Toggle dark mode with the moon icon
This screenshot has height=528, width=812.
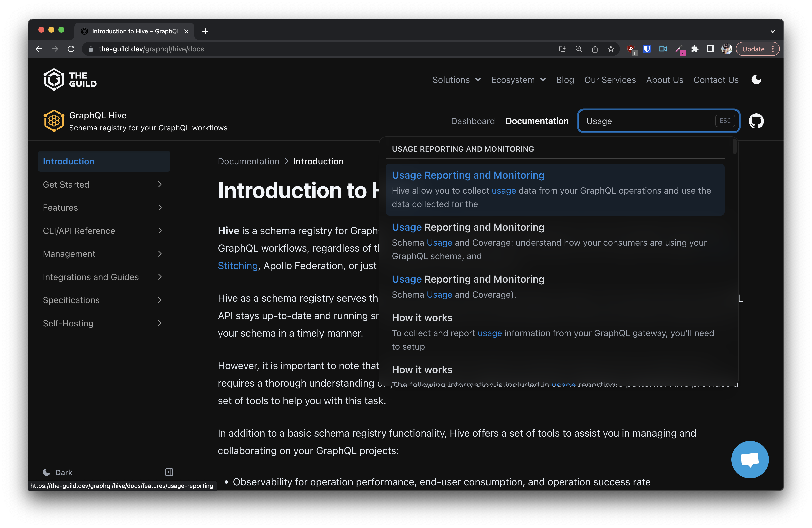tap(756, 79)
